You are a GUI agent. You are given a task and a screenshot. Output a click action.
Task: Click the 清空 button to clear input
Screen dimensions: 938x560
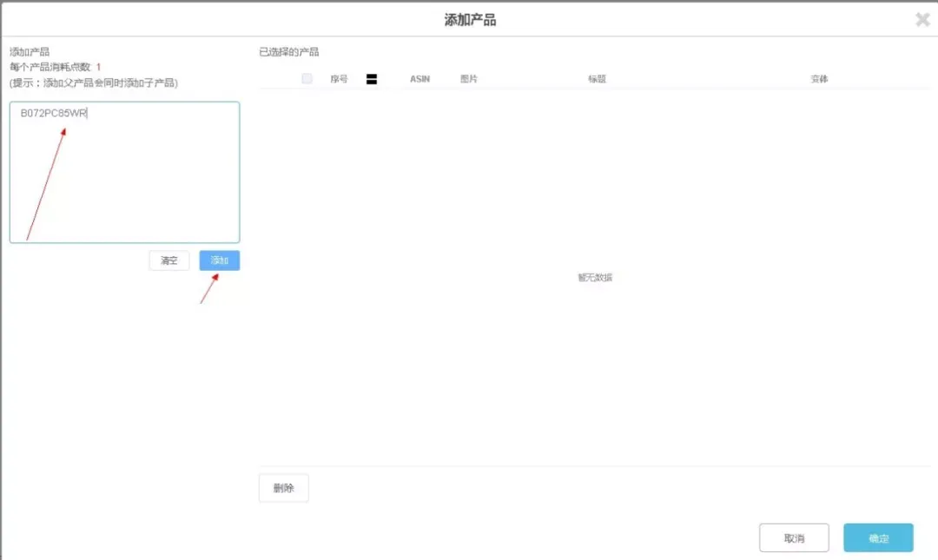coord(168,260)
